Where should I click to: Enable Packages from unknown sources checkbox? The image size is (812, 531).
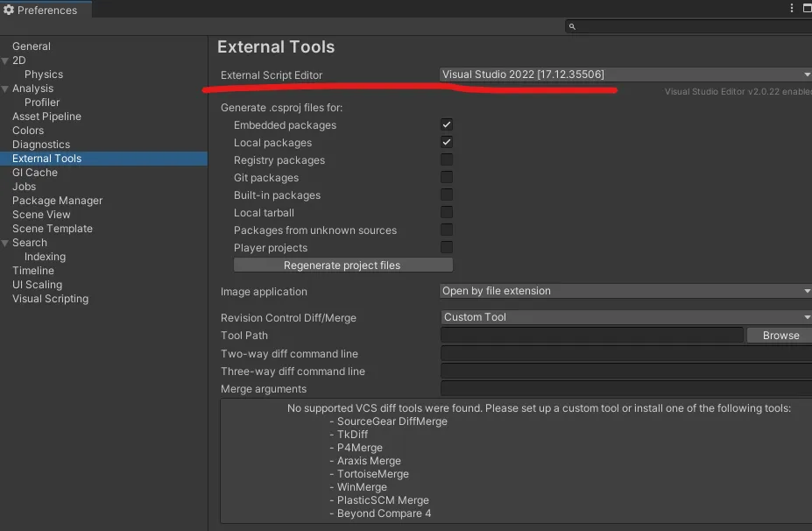(x=447, y=230)
